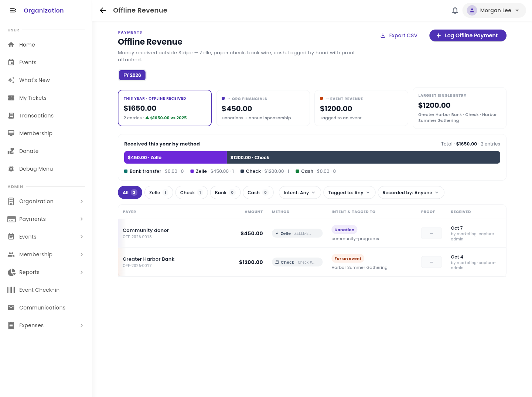Go to user Membership page

click(46, 133)
